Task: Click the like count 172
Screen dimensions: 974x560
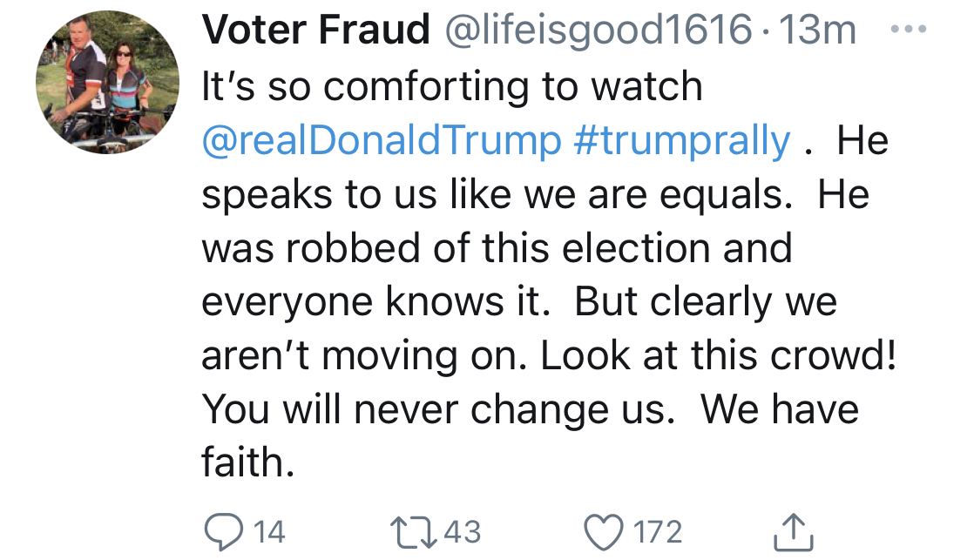Action: coord(658,531)
